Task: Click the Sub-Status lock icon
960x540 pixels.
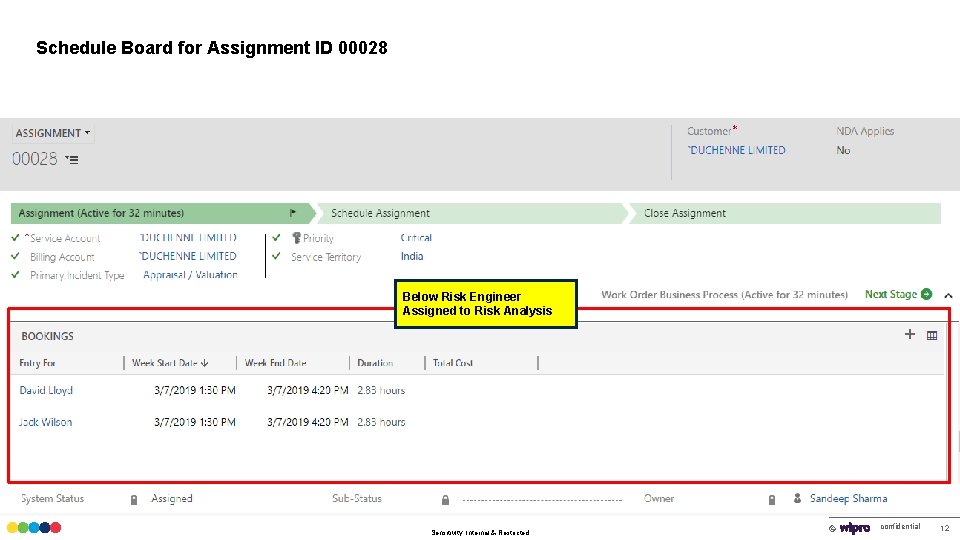Action: point(446,500)
